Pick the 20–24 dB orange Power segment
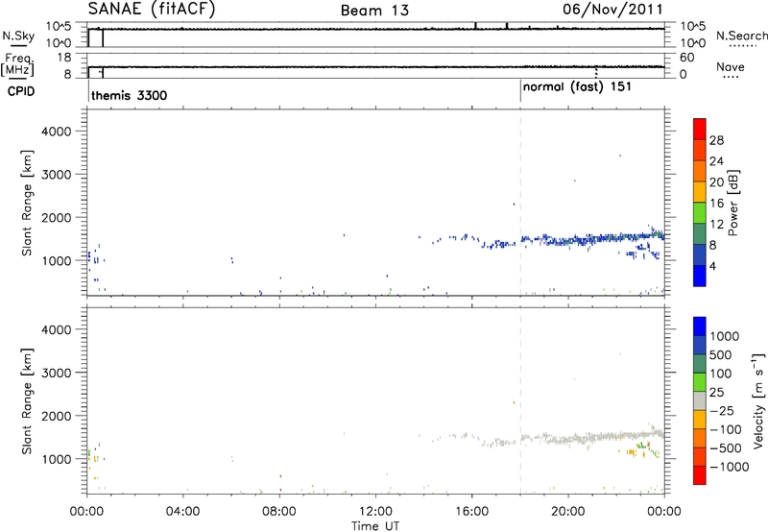This screenshot has height=532, width=768. (700, 171)
